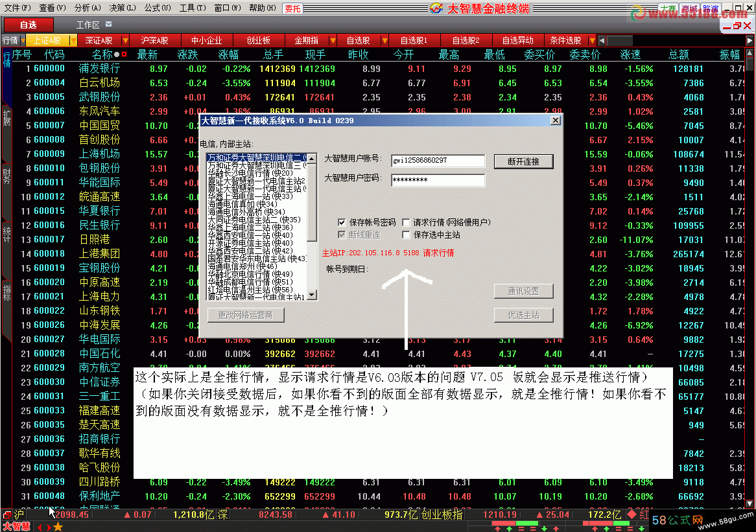Toggle the 保存帐号密码 checkbox

click(x=341, y=222)
